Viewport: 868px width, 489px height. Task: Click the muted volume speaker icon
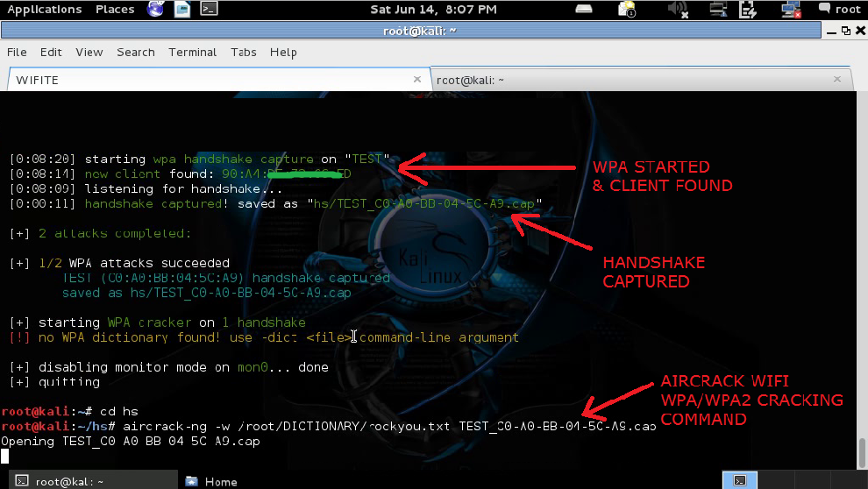click(x=678, y=10)
